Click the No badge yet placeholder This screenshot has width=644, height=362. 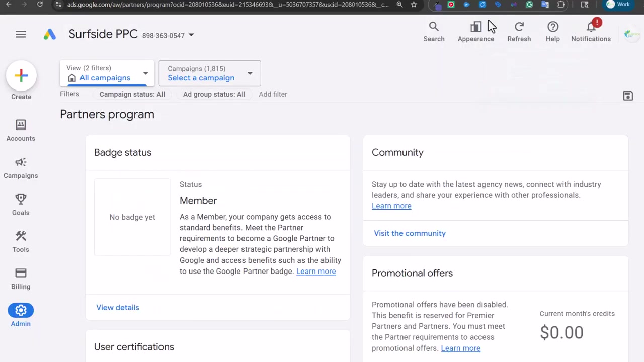coord(132,217)
